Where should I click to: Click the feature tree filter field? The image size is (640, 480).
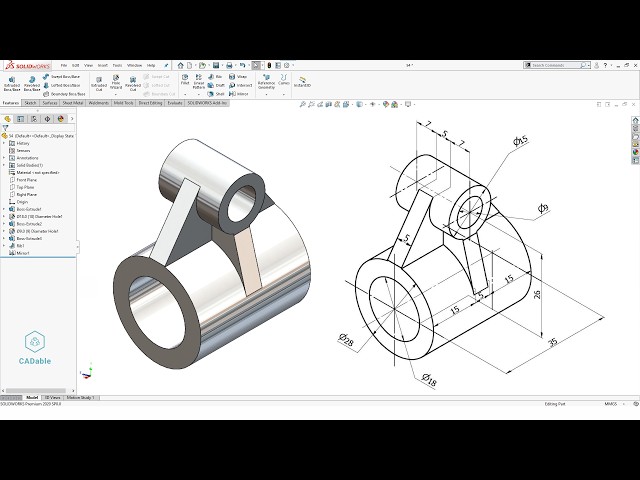(x=38, y=128)
